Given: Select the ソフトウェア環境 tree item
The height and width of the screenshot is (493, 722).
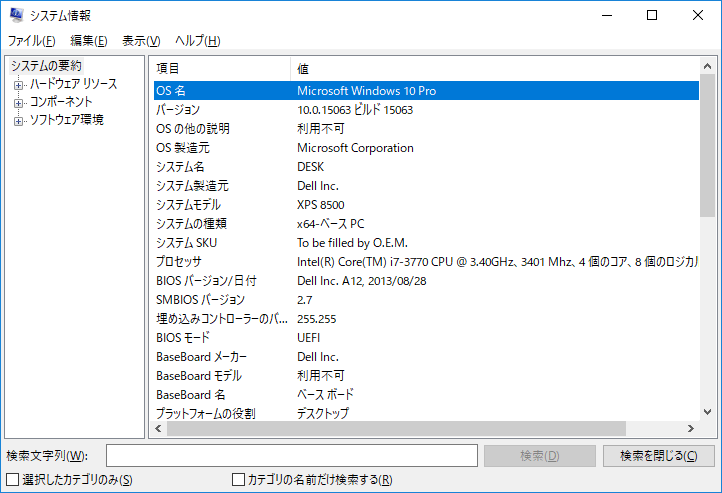Looking at the screenshot, I should tap(67, 120).
